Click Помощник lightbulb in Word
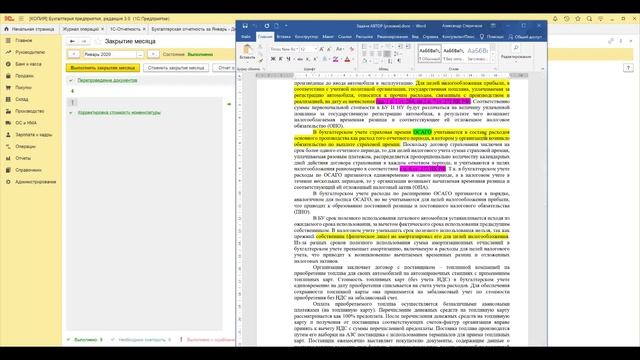Viewport: 640px width, 360px height. pyautogui.click(x=491, y=37)
